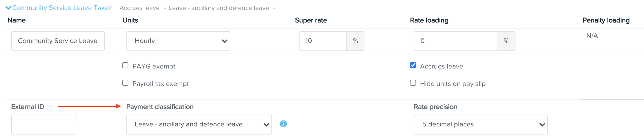Open the Community Service Leave Taken heading link
Image resolution: width=644 pixels, height=137 pixels.
(x=62, y=8)
